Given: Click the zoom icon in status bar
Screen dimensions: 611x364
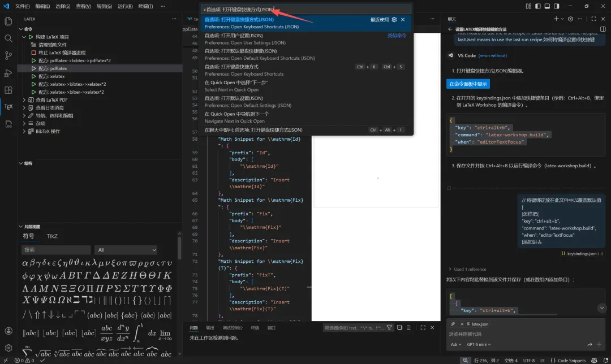Looking at the screenshot, I should point(465,361).
